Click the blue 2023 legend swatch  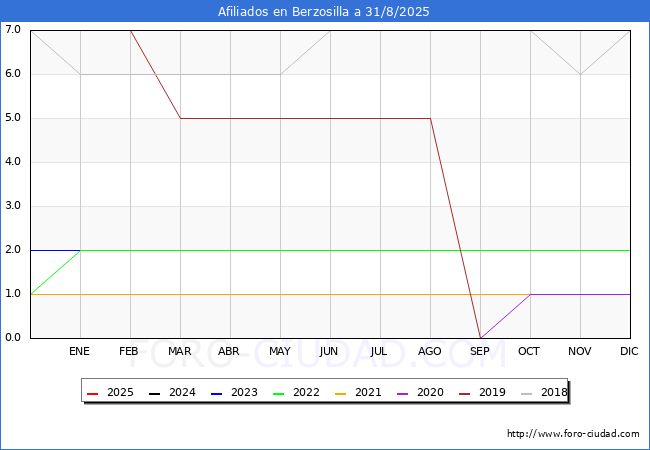click(216, 393)
